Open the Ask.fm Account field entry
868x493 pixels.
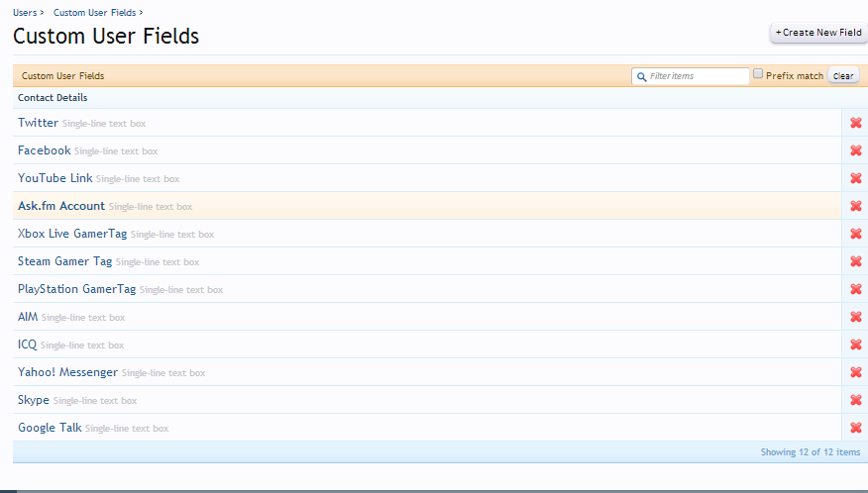[60, 205]
